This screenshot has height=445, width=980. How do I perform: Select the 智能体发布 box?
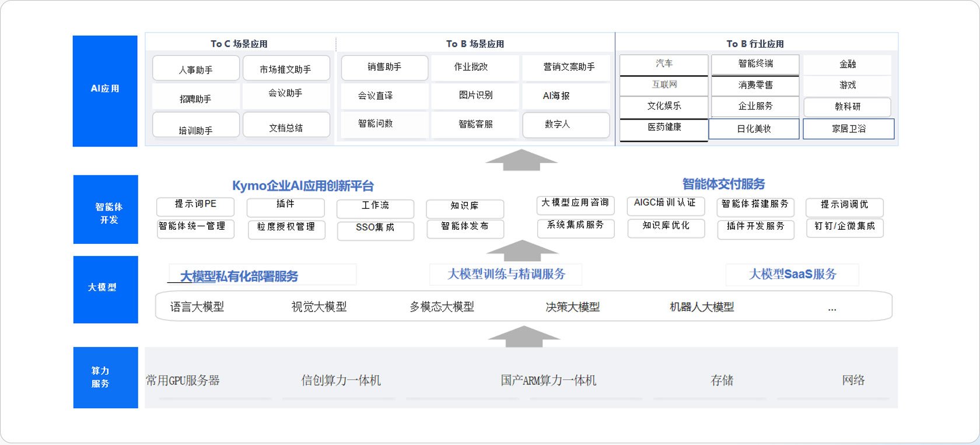(x=465, y=229)
